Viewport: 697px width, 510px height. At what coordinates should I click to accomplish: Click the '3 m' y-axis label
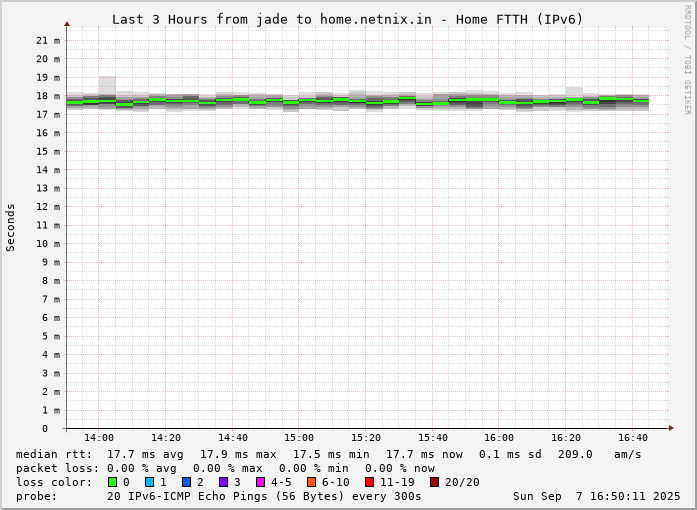[51, 373]
